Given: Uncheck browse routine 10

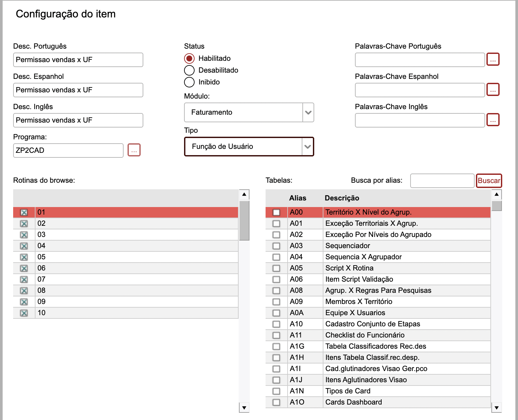Looking at the screenshot, I should (24, 313).
